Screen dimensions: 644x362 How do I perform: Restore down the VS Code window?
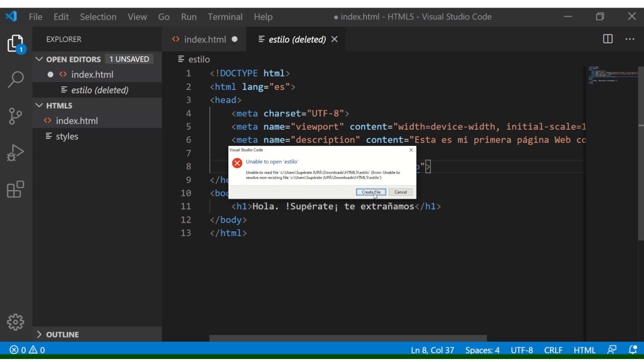[x=600, y=17]
